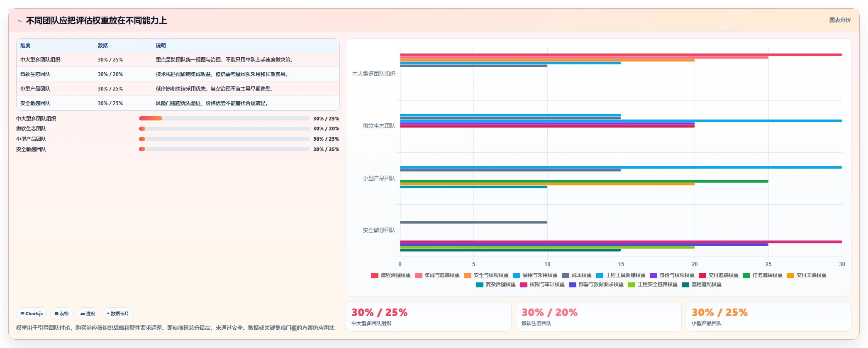Click the red 流程治理权重 bar for 中大型多团队组织
The height and width of the screenshot is (348, 868).
[x=621, y=54]
